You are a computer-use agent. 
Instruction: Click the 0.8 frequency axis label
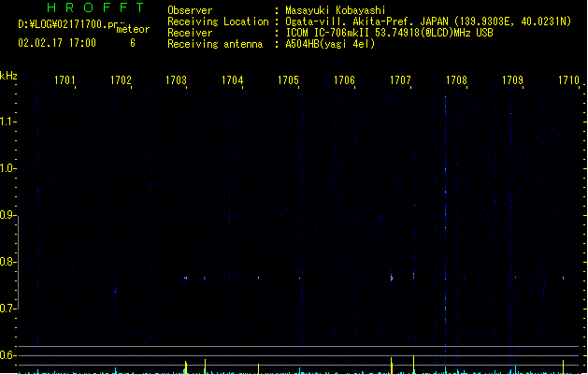point(7,262)
